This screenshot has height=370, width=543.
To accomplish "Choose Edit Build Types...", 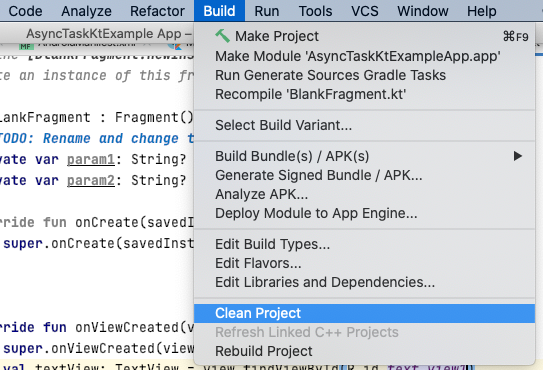I will [x=364, y=244].
